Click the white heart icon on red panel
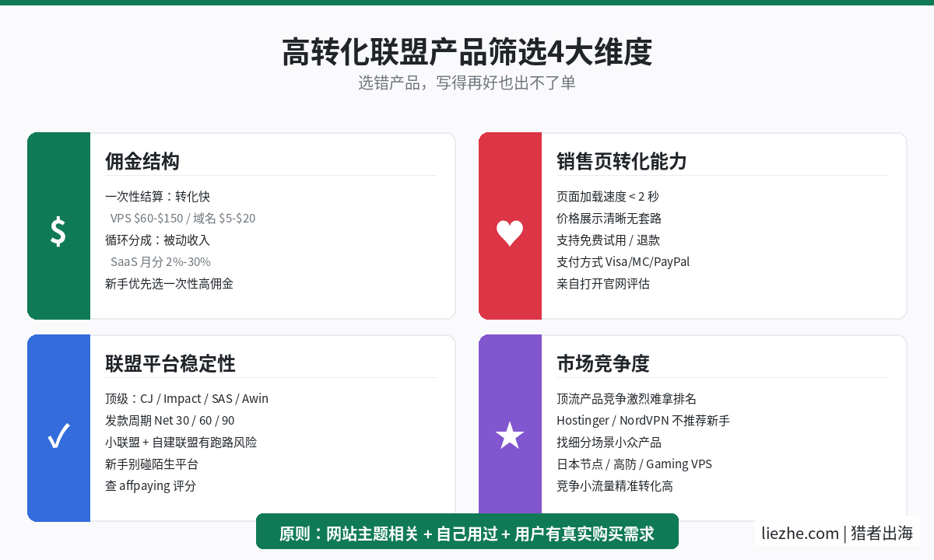The width and height of the screenshot is (934, 560). tap(510, 233)
